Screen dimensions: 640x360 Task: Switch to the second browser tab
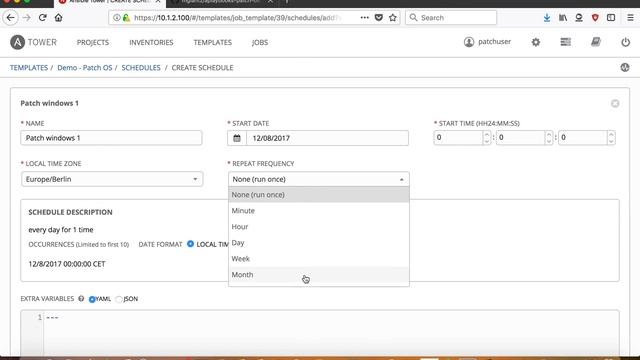(x=222, y=2)
